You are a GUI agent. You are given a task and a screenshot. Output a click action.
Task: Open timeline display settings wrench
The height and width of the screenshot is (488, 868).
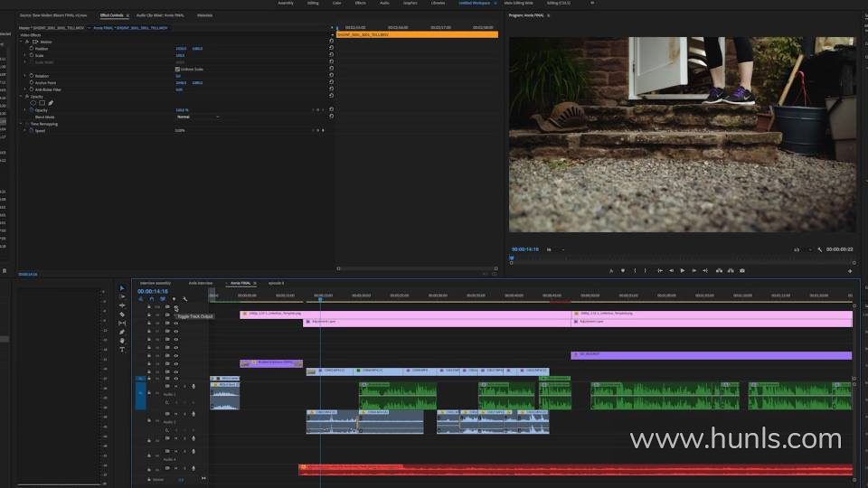point(184,299)
